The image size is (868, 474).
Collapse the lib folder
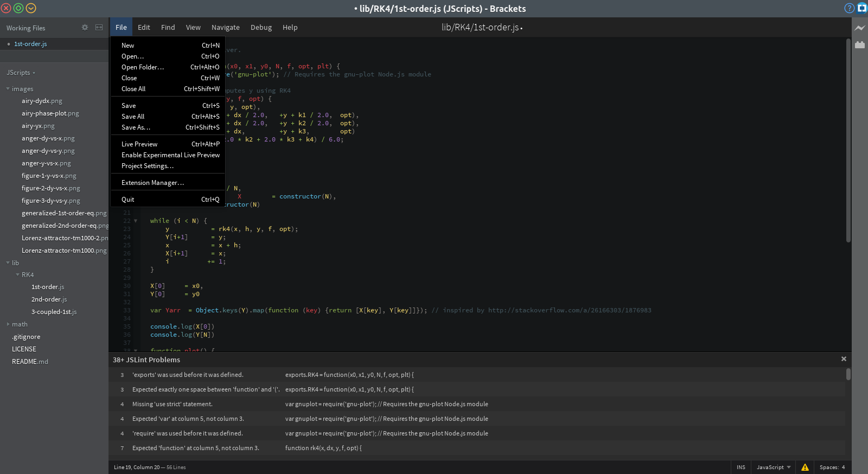point(8,263)
